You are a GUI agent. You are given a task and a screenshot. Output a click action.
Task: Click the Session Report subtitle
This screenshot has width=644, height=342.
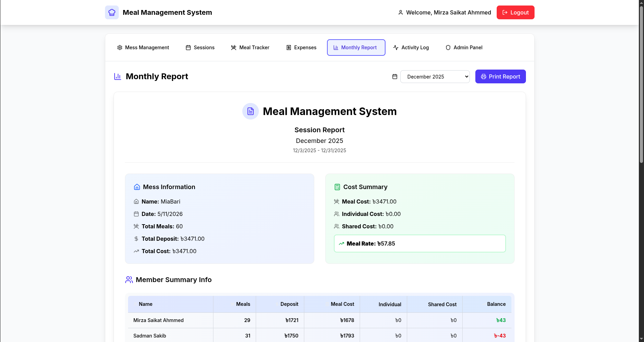[319, 130]
